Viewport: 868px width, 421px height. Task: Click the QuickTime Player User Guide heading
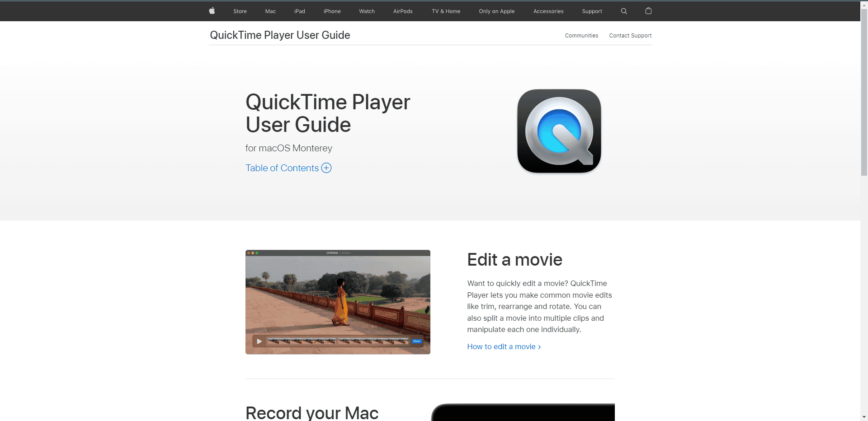[x=279, y=35]
